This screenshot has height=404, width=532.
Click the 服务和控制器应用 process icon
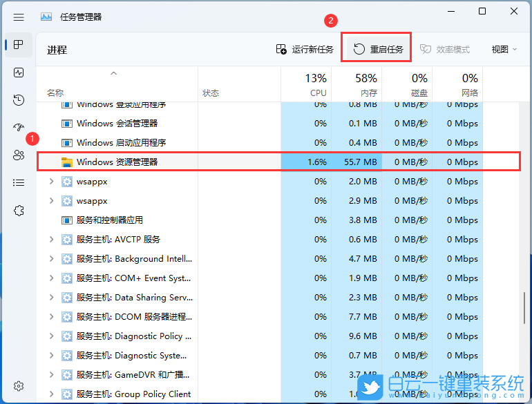67,220
